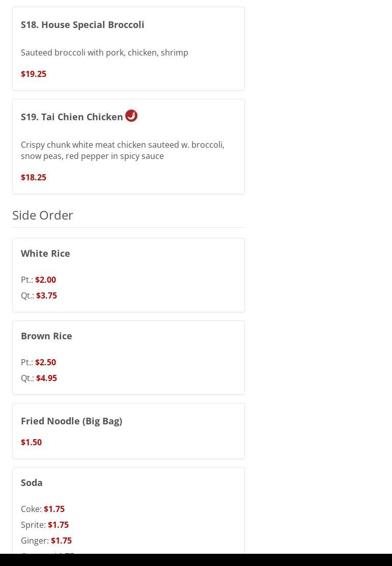The width and height of the screenshot is (392, 566).
Task: Open the S19. Tai Chien Chicken item
Action: (72, 117)
